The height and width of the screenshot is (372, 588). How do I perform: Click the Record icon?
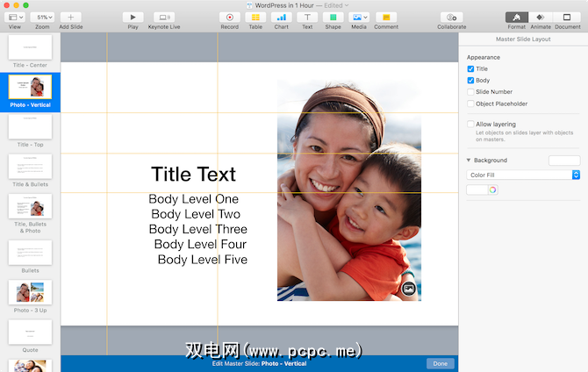pos(230,17)
